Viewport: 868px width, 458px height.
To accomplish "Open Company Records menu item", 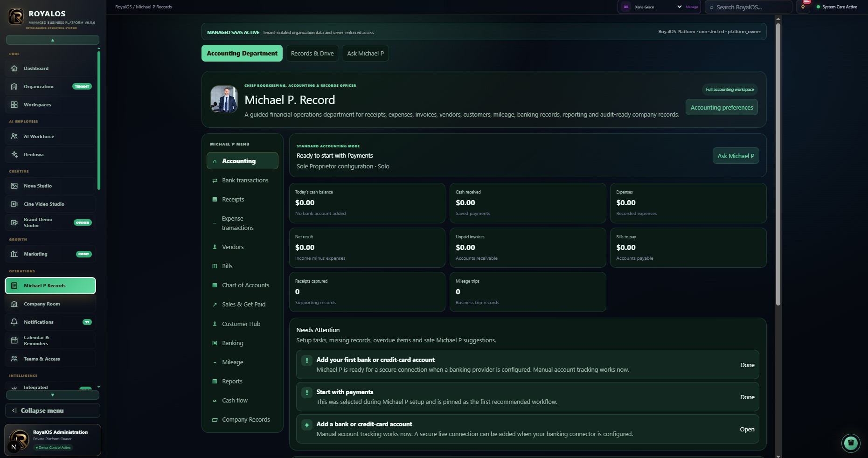I will coord(243,419).
